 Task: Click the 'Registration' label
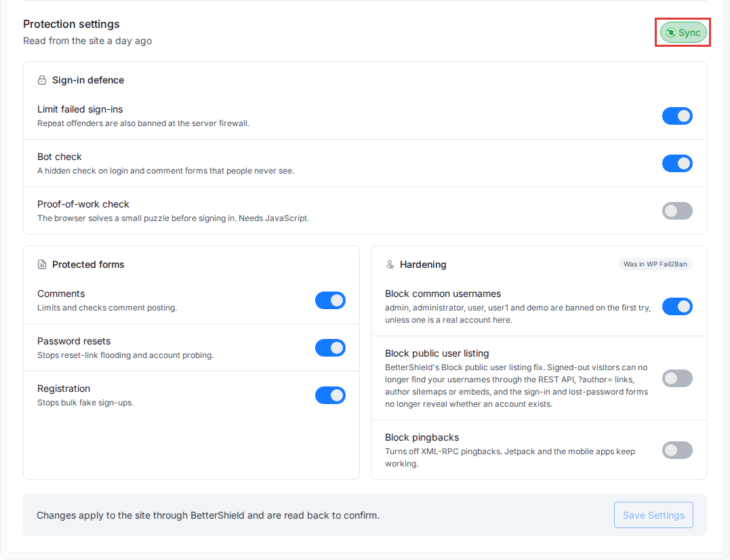[64, 388]
